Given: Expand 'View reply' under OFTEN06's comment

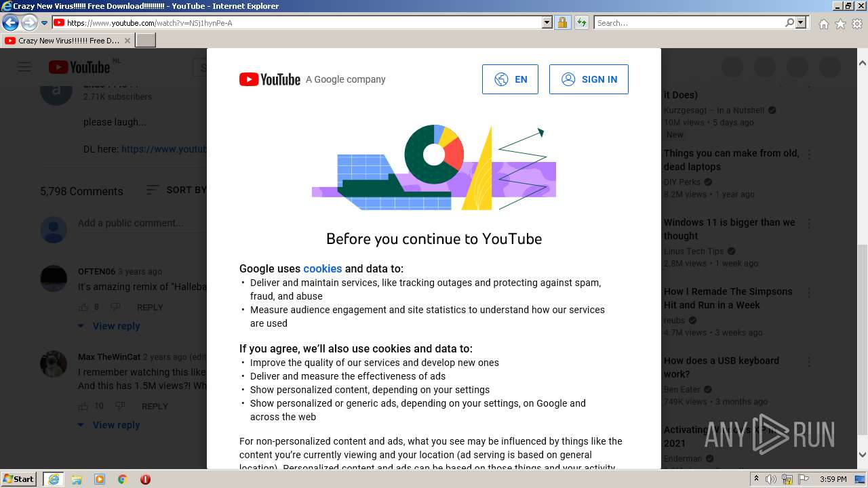Looking at the screenshot, I should 109,326.
